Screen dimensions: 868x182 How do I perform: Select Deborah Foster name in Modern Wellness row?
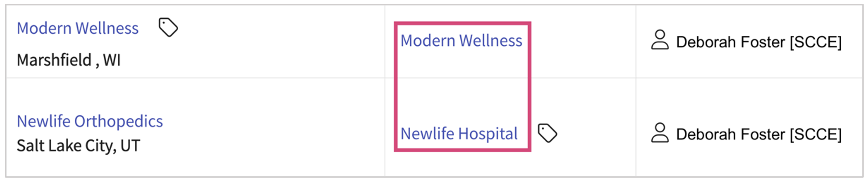pyautogui.click(x=730, y=42)
